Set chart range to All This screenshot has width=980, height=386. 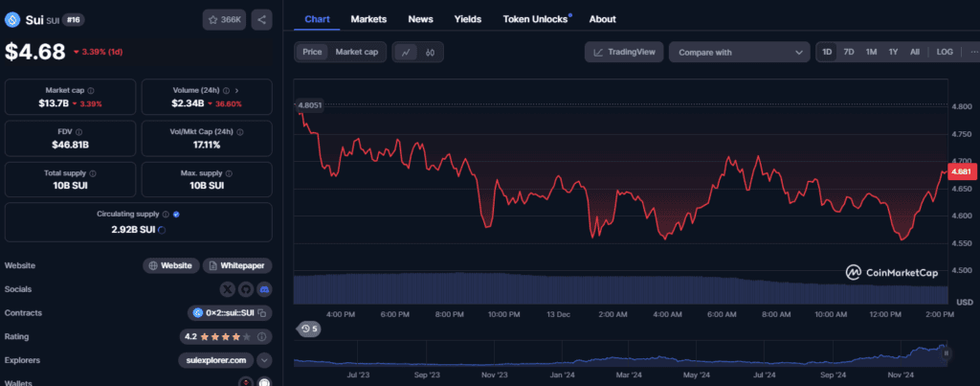pyautogui.click(x=914, y=53)
